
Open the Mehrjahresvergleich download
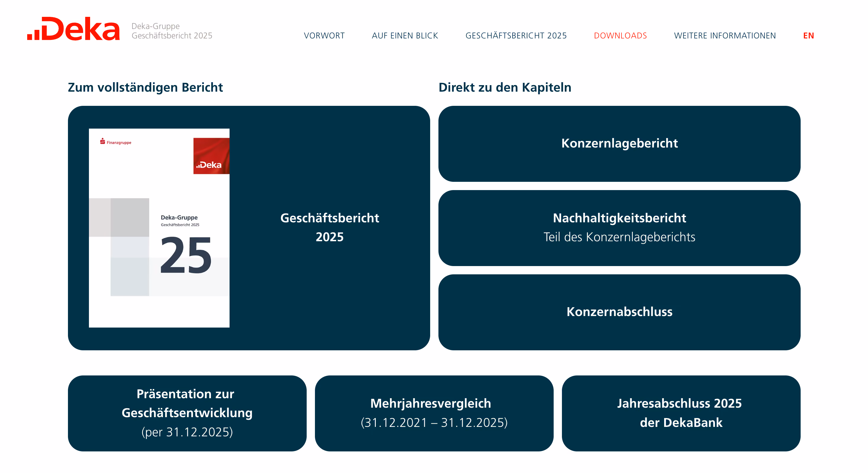pyautogui.click(x=434, y=413)
